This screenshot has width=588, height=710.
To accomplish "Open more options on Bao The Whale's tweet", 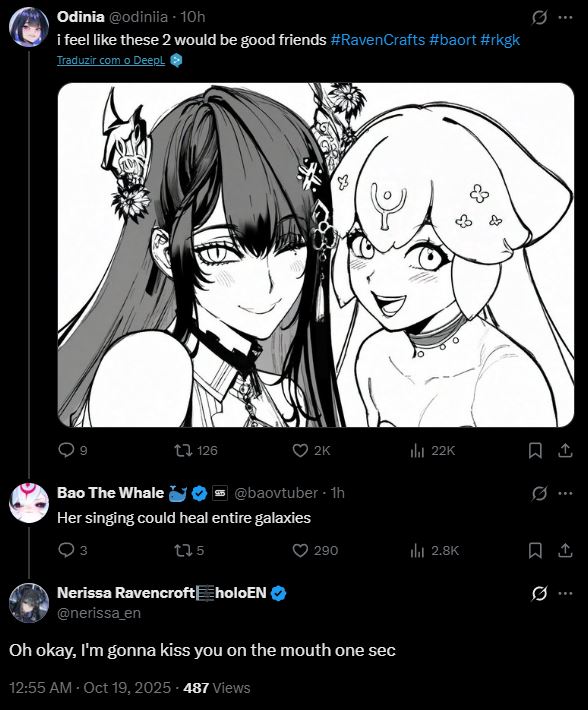I will tap(565, 493).
